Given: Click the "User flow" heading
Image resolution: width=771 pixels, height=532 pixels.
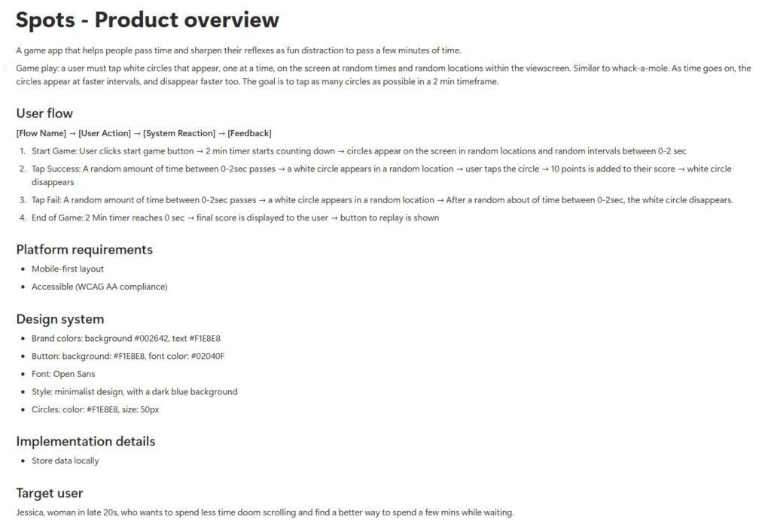Looking at the screenshot, I should tap(44, 114).
